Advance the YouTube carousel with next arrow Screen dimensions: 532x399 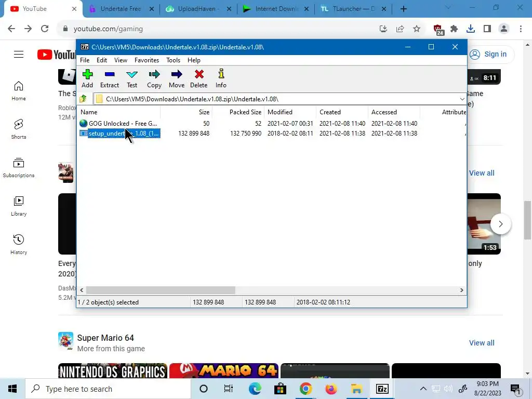(x=500, y=224)
